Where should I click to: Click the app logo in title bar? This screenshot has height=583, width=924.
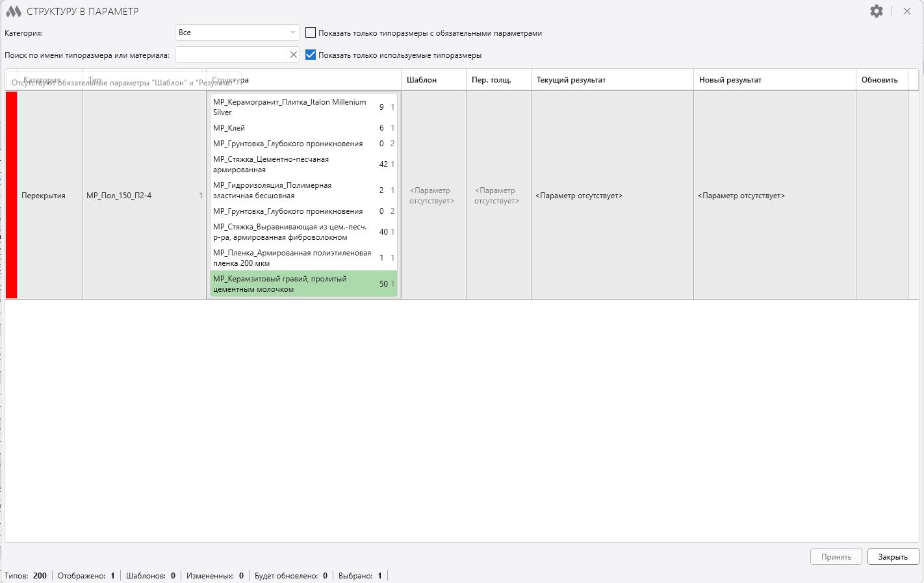13,11
